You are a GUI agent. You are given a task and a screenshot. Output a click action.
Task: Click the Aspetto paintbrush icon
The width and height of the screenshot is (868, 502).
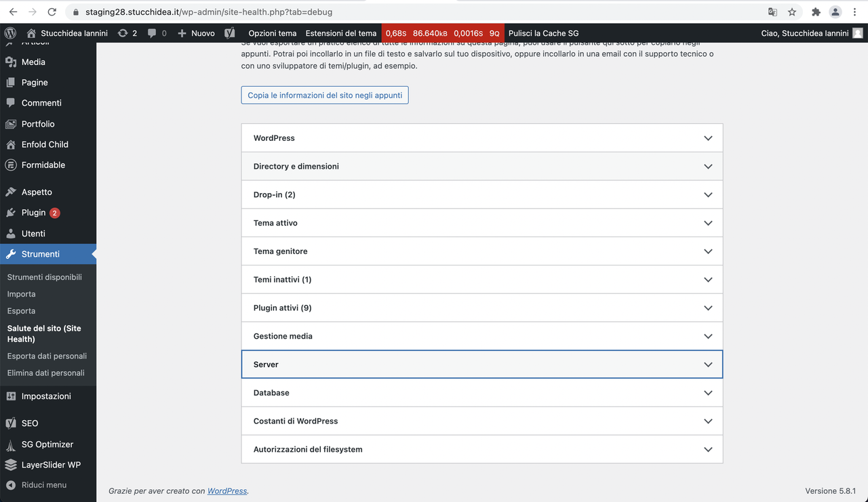11,192
